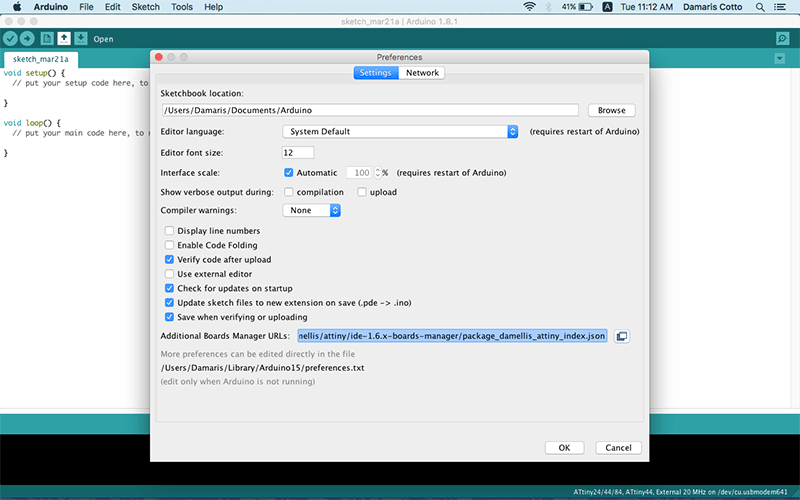This screenshot has width=800, height=500.
Task: Open the tab menu triangle in the Arduino window
Action: click(780, 59)
